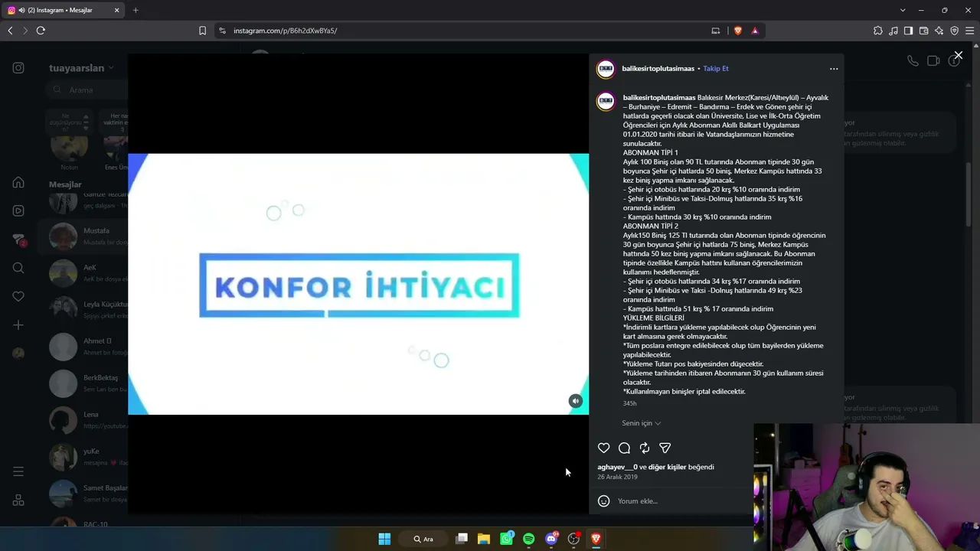Close the post overlay with X
The width and height of the screenshot is (980, 551).
(958, 55)
